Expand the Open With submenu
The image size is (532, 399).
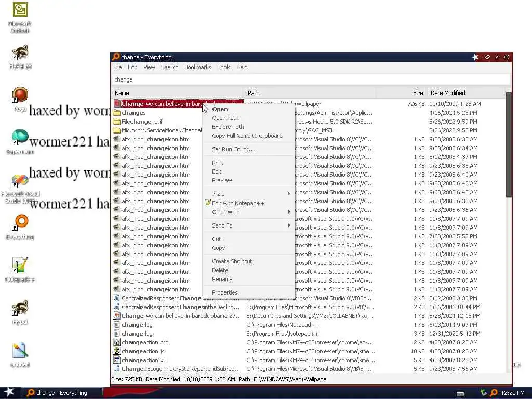pyautogui.click(x=248, y=212)
